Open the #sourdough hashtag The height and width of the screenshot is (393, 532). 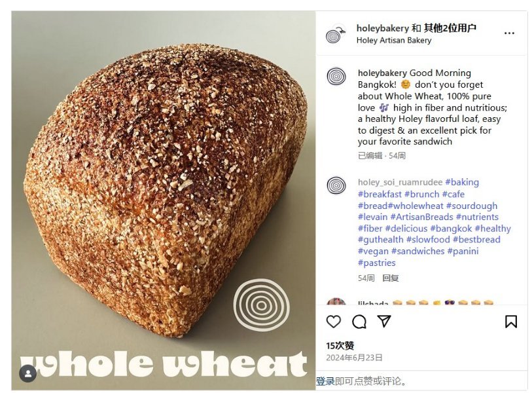click(472, 206)
